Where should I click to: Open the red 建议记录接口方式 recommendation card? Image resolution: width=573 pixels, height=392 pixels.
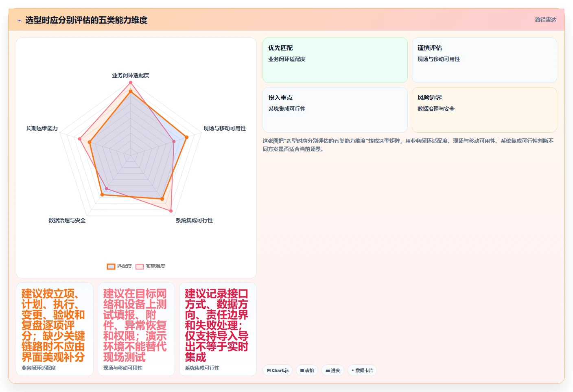[x=218, y=329]
